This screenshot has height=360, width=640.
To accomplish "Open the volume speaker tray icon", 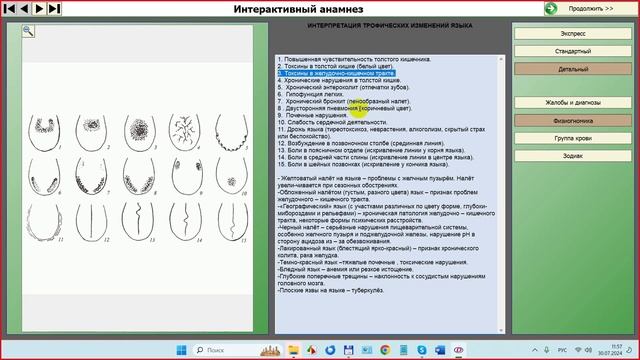I will tap(589, 350).
